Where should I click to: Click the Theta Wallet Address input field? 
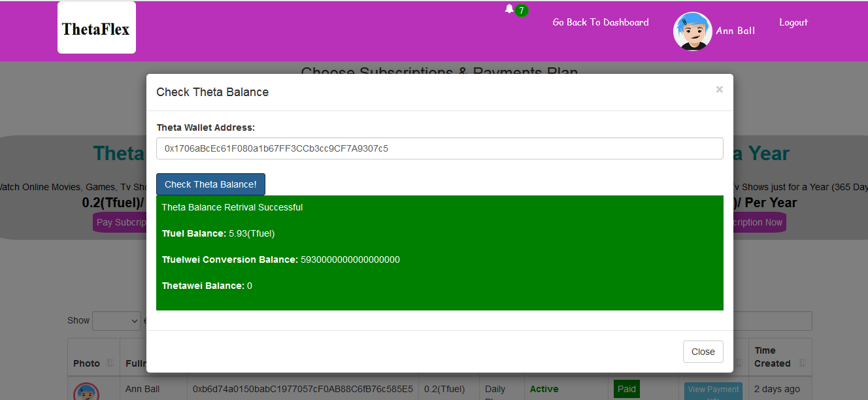(x=440, y=148)
